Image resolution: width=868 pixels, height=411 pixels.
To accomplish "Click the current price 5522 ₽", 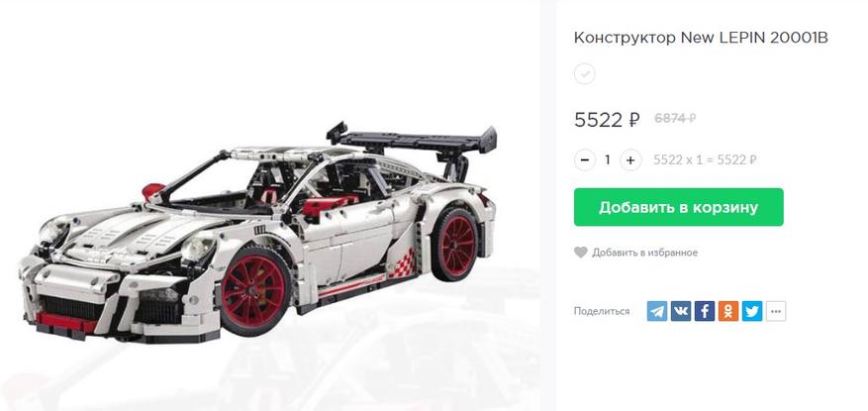I will click(608, 119).
